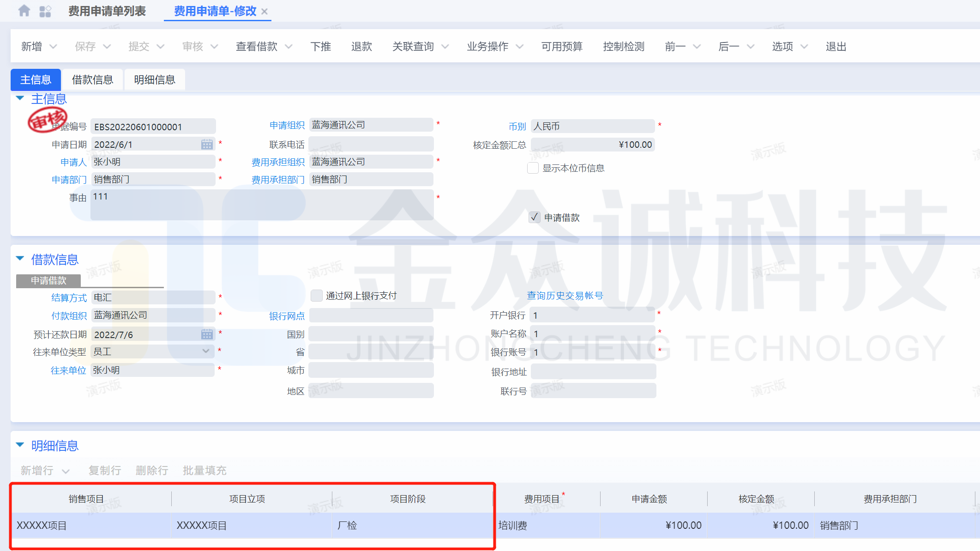Screen dimensions: 980x551
Task: Switch to the 借款信息 tab
Action: click(92, 80)
